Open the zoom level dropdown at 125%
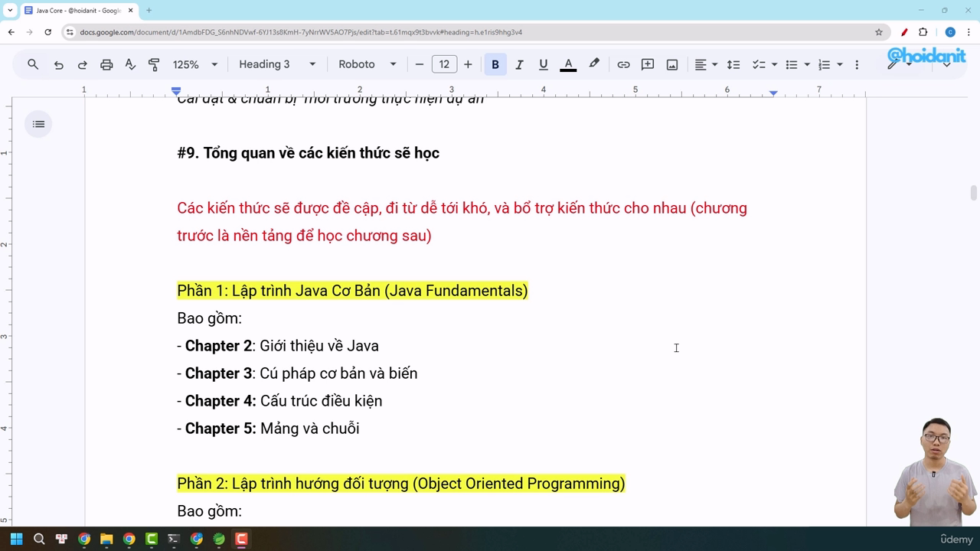Image resolution: width=980 pixels, height=551 pixels. [x=194, y=64]
